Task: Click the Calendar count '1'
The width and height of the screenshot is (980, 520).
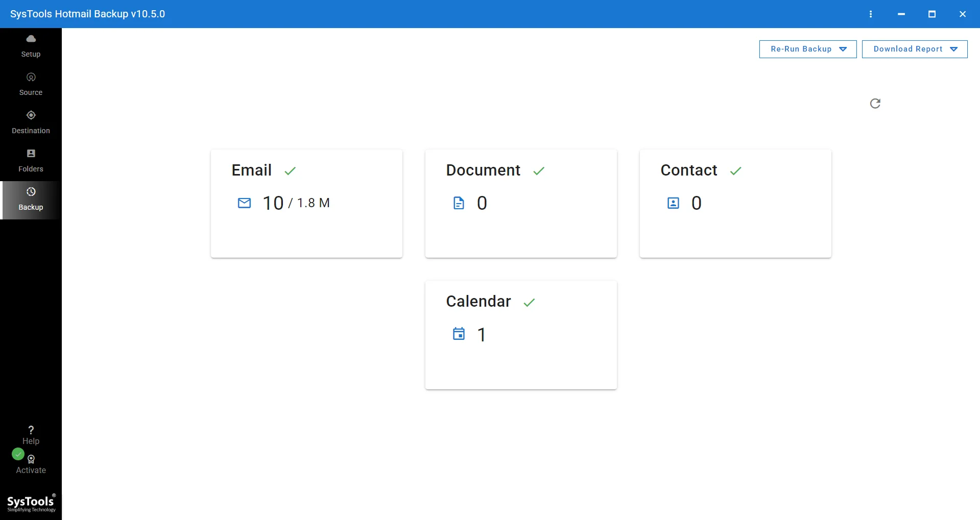Action: pos(482,335)
